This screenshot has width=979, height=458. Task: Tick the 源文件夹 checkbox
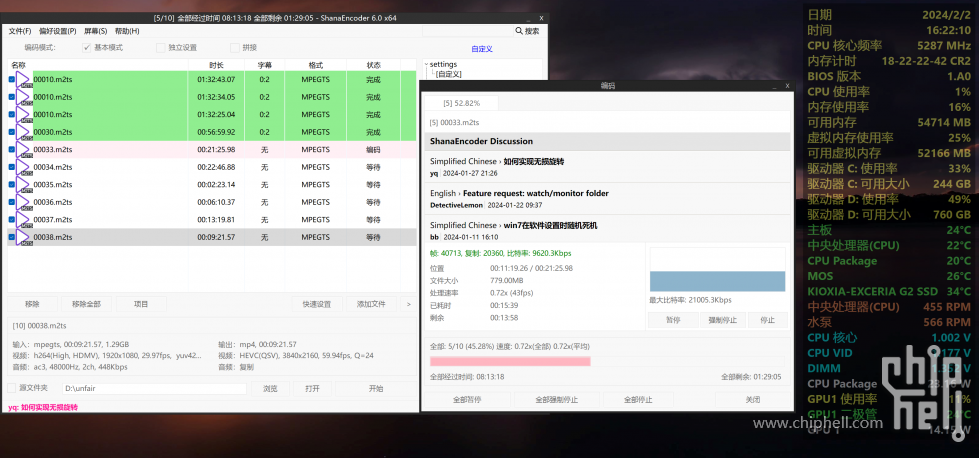(12, 388)
